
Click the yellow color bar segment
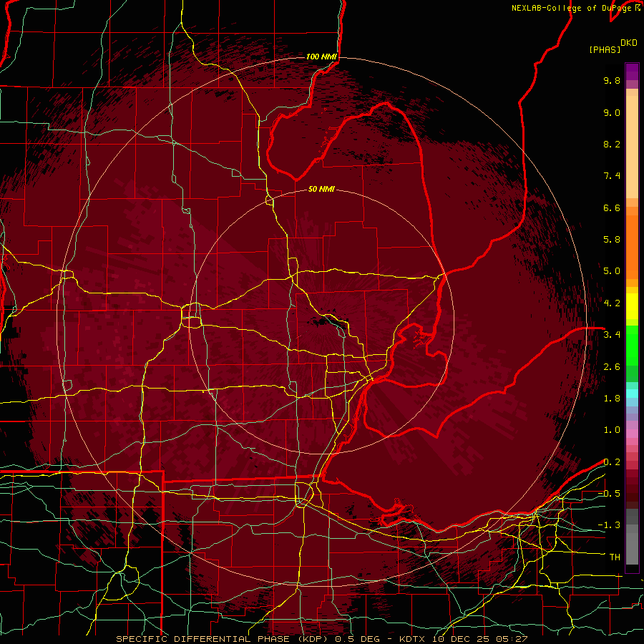coord(632,306)
